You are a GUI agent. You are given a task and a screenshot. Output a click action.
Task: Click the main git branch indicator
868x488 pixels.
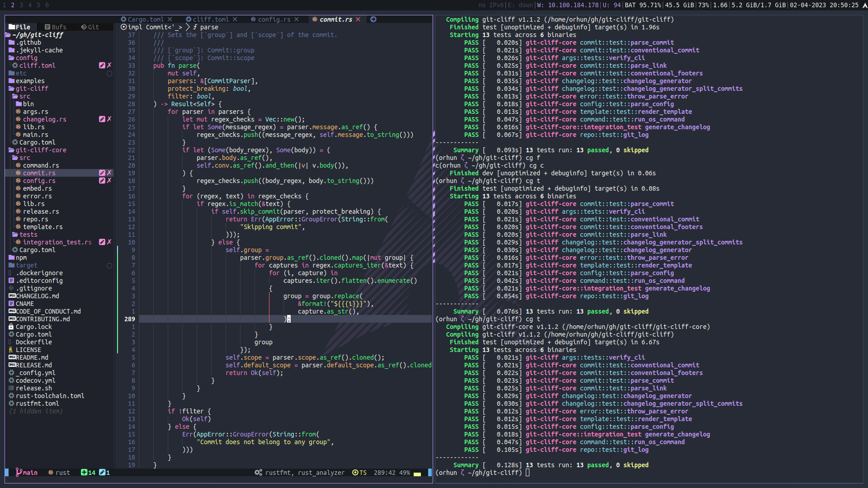click(27, 473)
